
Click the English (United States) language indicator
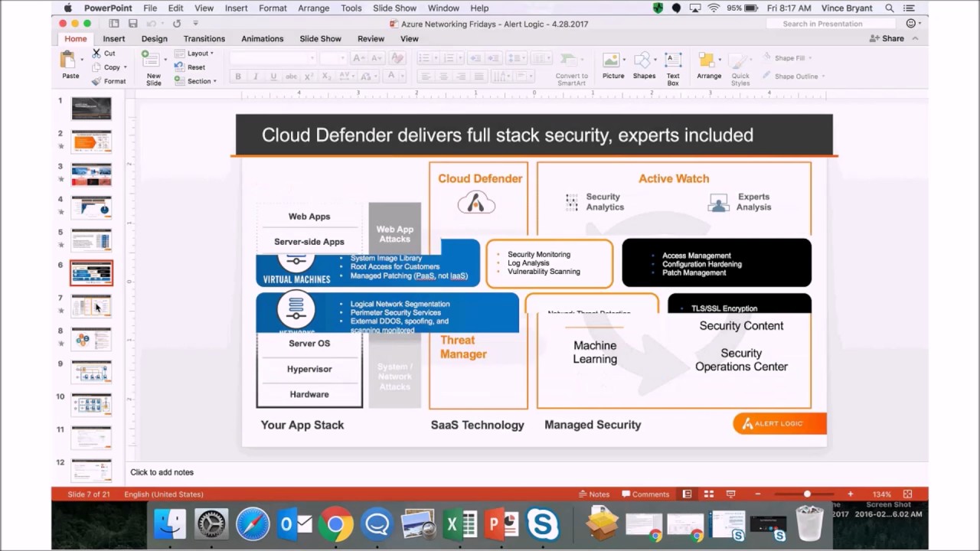tap(164, 494)
